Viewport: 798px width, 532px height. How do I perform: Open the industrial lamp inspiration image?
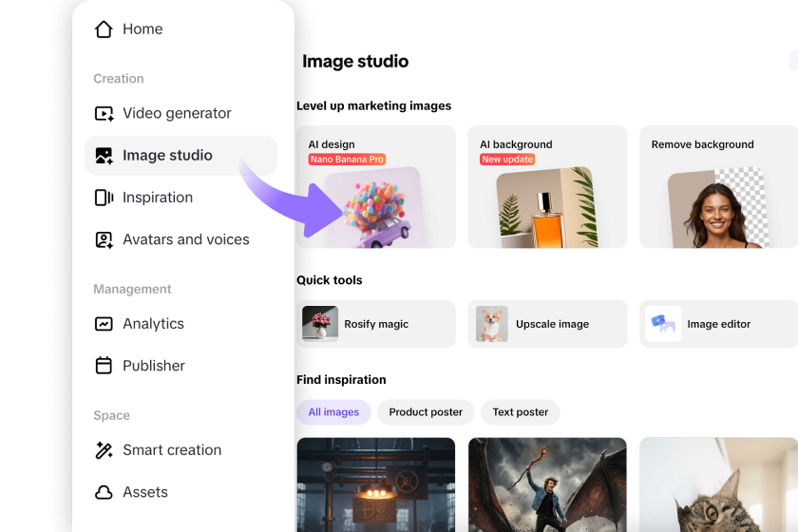pos(376,484)
